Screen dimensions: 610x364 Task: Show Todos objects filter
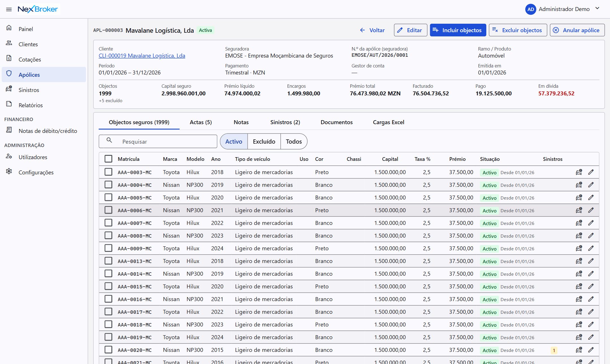click(x=294, y=141)
